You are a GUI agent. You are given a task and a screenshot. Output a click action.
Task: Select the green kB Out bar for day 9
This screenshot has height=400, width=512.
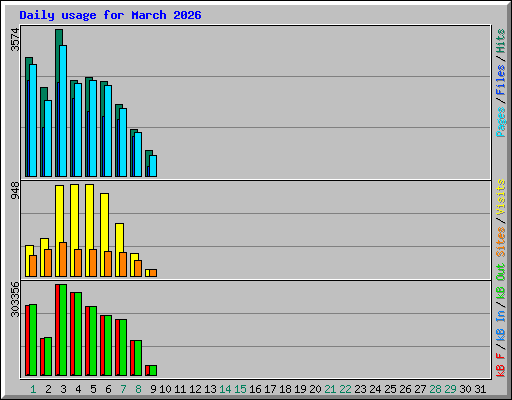(x=153, y=371)
